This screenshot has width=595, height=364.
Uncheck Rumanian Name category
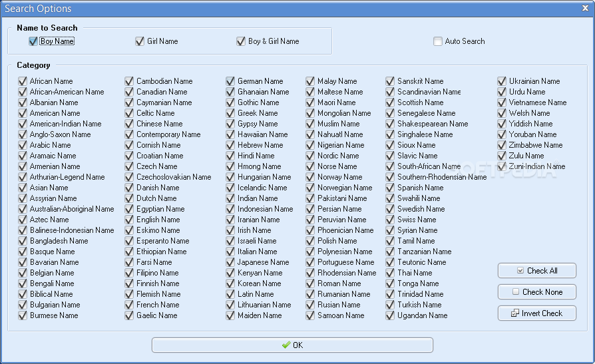tap(310, 294)
